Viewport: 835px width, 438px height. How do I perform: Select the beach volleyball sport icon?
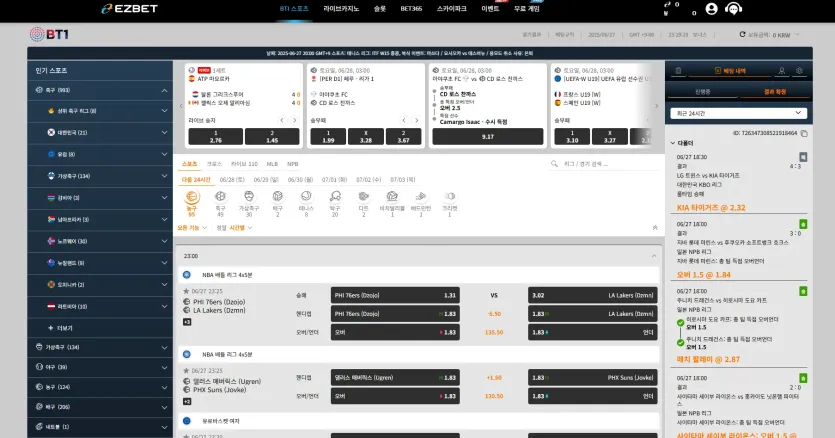(x=392, y=197)
